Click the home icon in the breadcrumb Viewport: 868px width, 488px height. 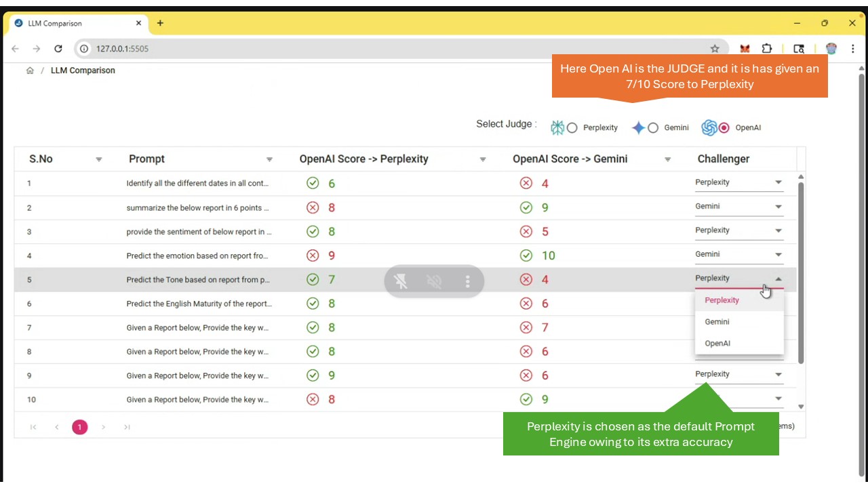point(30,70)
